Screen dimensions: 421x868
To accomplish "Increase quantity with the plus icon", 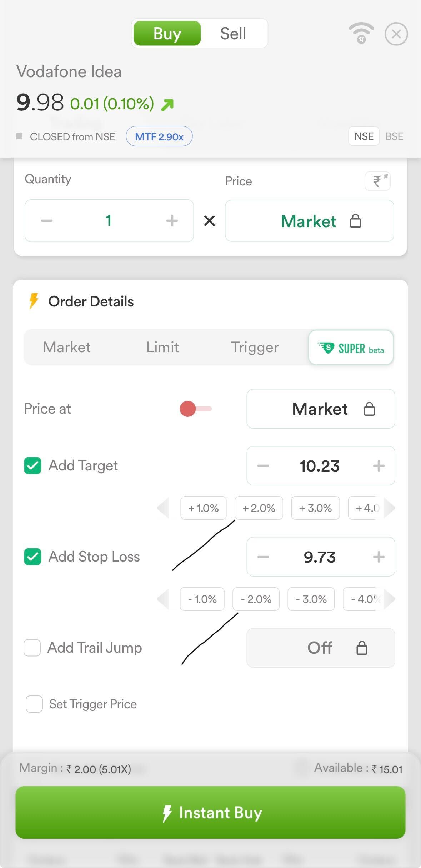I will (x=172, y=221).
